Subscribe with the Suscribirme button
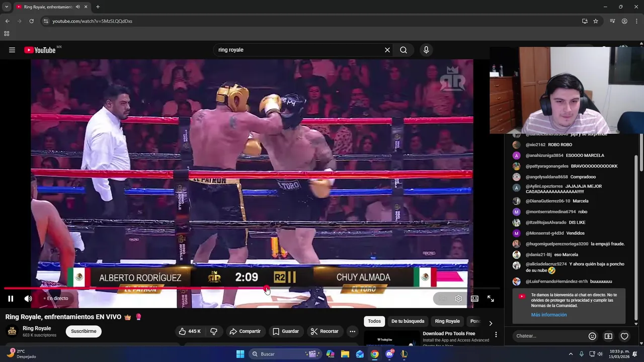The image size is (644, 362). [84, 331]
